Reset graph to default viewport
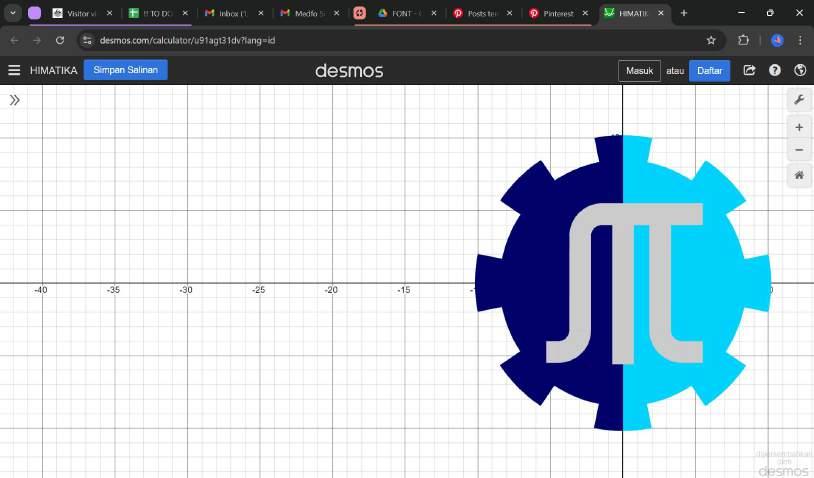Image resolution: width=814 pixels, height=478 pixels. tap(799, 175)
